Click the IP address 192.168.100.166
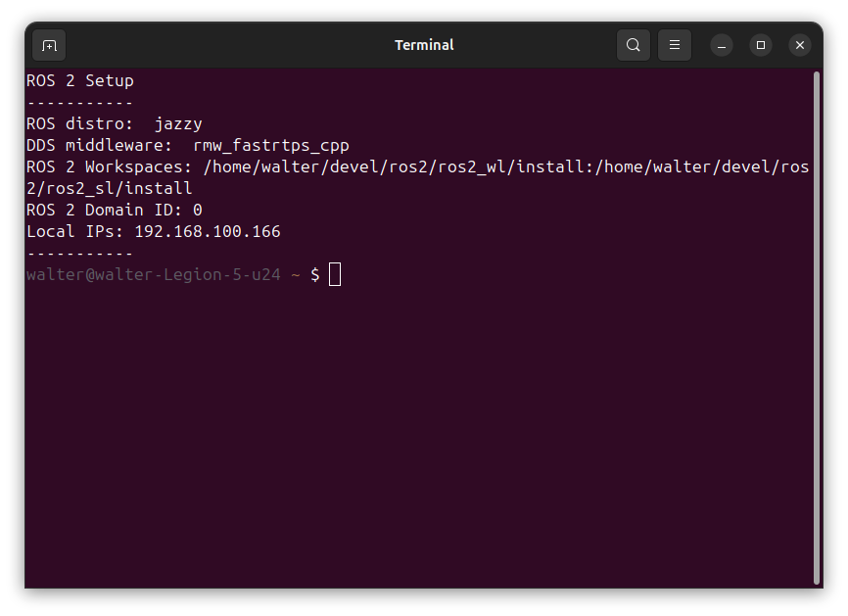The width and height of the screenshot is (848, 616). click(213, 231)
